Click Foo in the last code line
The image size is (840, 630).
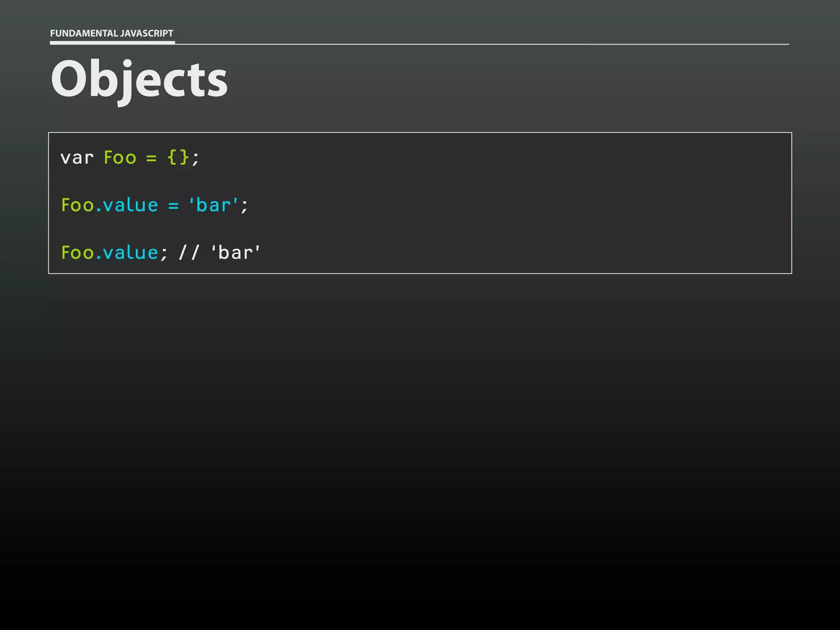[77, 253]
